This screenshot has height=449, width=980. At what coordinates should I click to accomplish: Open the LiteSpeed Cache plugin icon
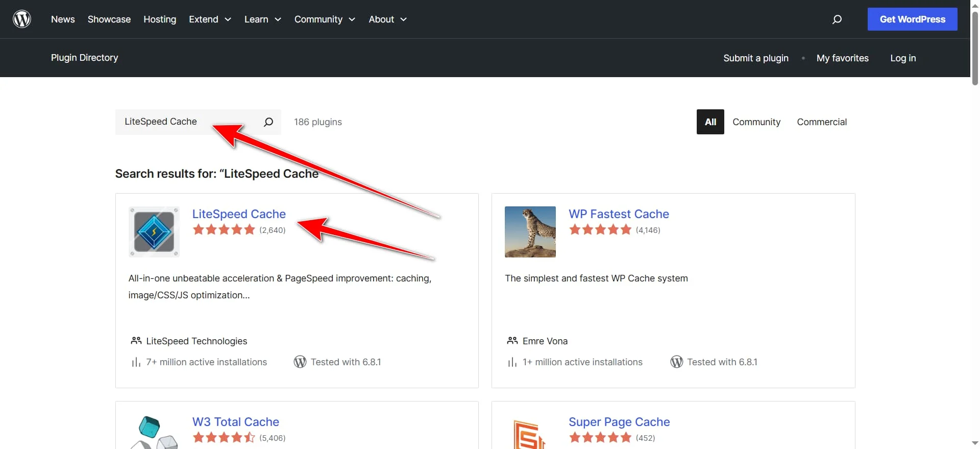coord(154,232)
